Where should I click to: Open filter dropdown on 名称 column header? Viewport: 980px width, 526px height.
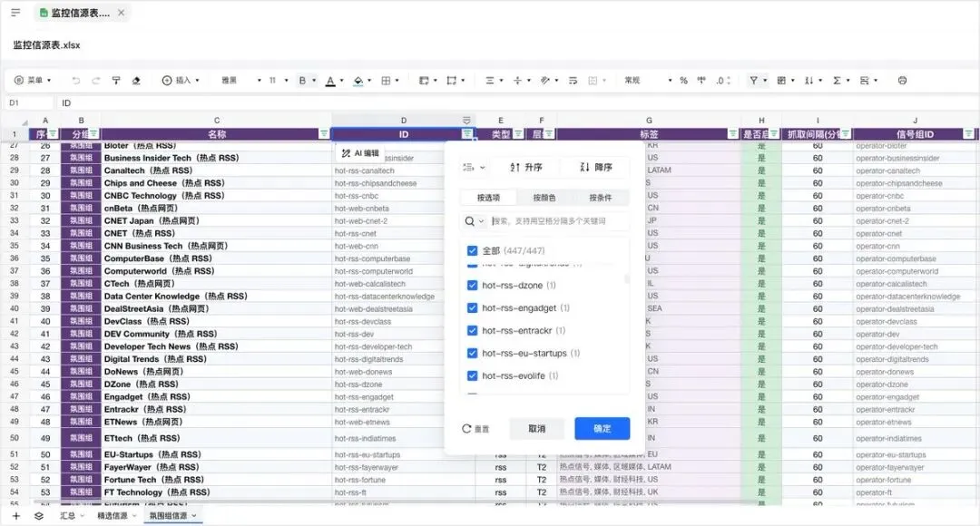click(324, 133)
